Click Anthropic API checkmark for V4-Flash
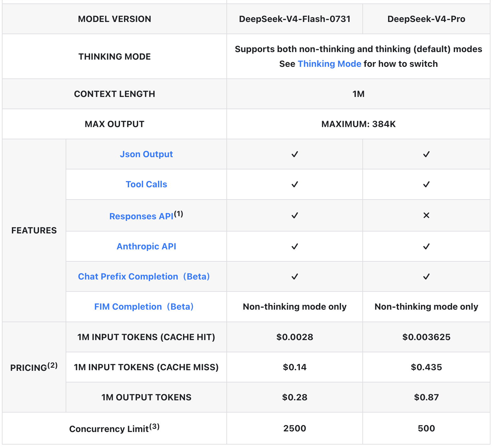 tap(295, 247)
